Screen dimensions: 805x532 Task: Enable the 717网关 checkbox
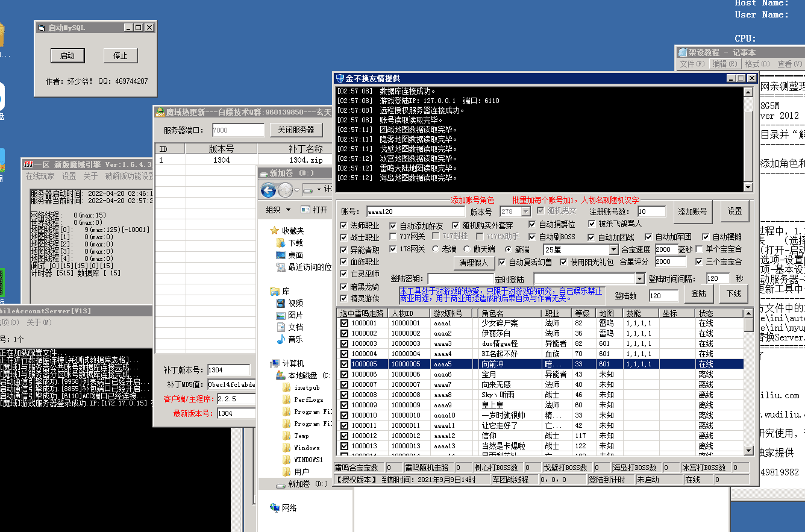pos(393,237)
